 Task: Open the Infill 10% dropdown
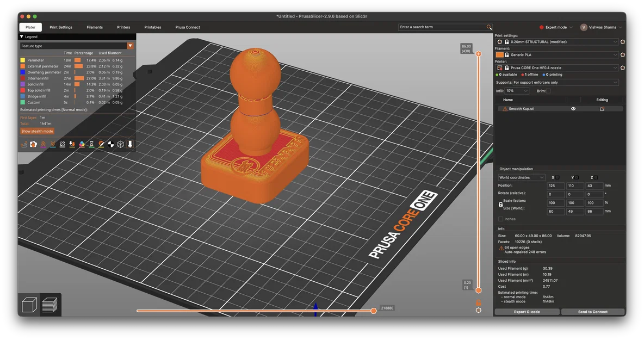click(517, 91)
